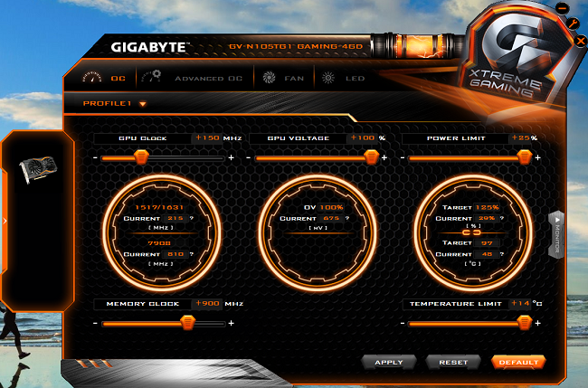Click help mark beside memory current 810
The image size is (588, 388).
click(x=192, y=254)
